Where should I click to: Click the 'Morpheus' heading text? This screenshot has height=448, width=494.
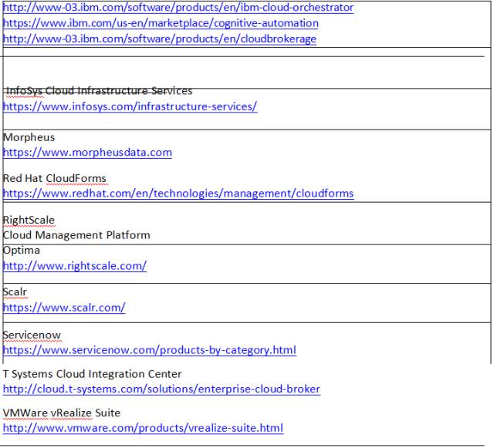(29, 137)
